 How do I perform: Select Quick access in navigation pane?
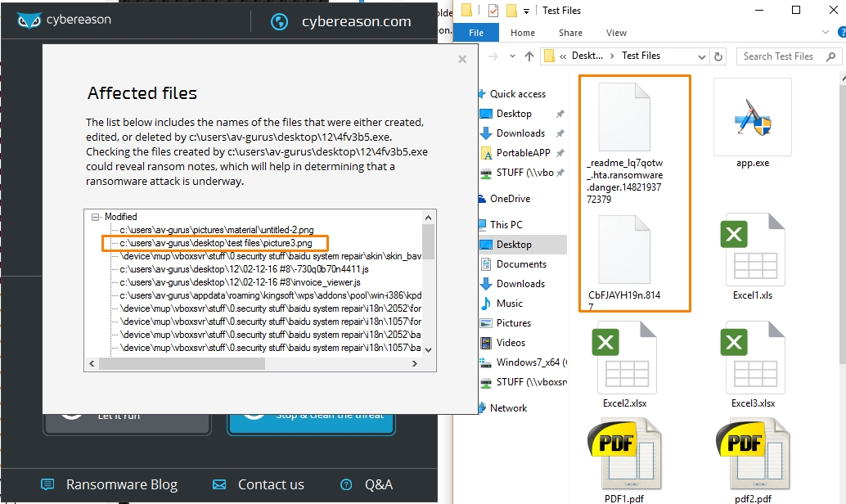[517, 94]
